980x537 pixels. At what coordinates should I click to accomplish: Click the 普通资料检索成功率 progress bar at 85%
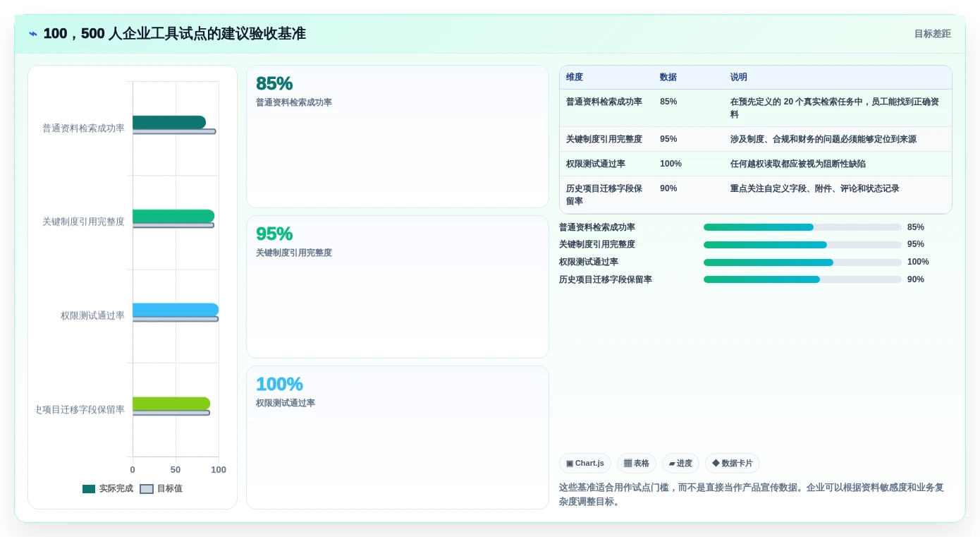coord(802,227)
